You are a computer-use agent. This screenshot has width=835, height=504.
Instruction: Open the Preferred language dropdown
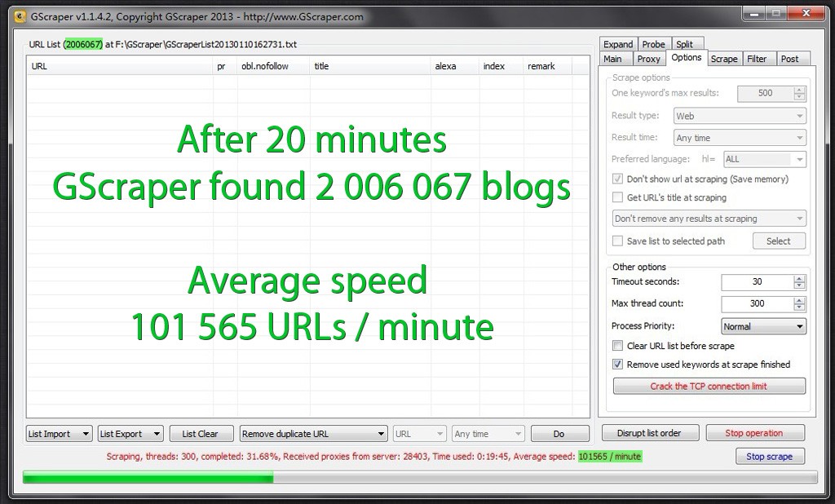click(x=765, y=159)
